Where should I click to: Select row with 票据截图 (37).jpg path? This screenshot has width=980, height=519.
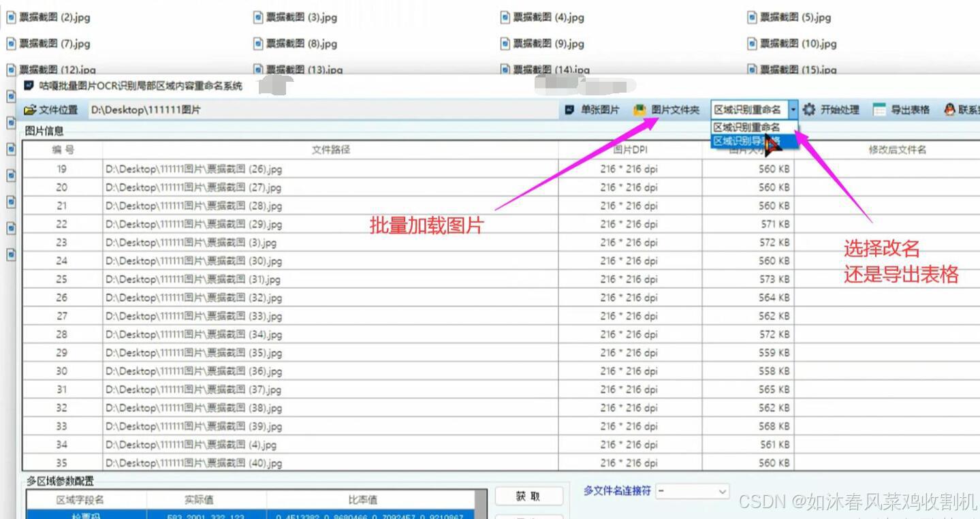[501, 390]
